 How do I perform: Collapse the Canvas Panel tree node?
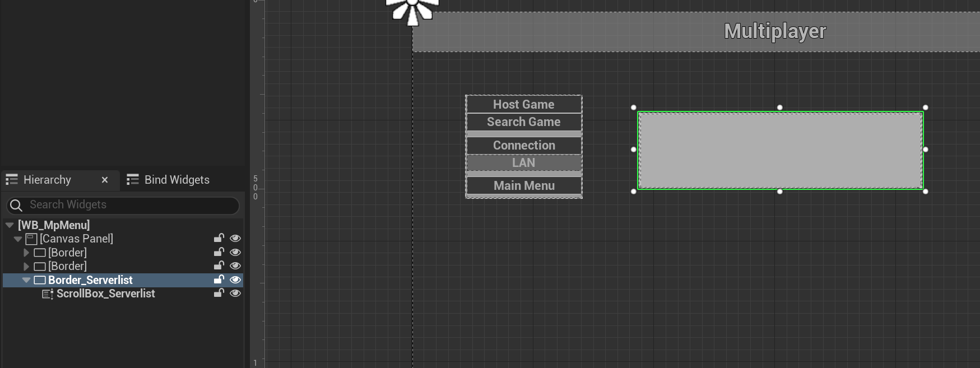(18, 239)
